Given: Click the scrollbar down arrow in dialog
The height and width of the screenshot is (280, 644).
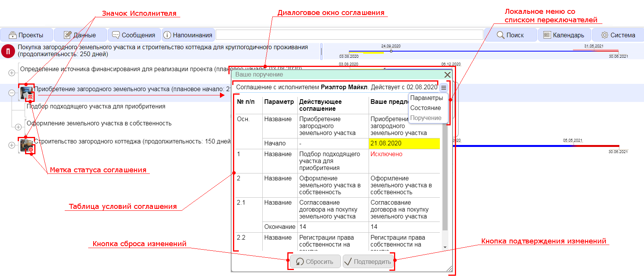Looking at the screenshot, I should pos(445,247).
